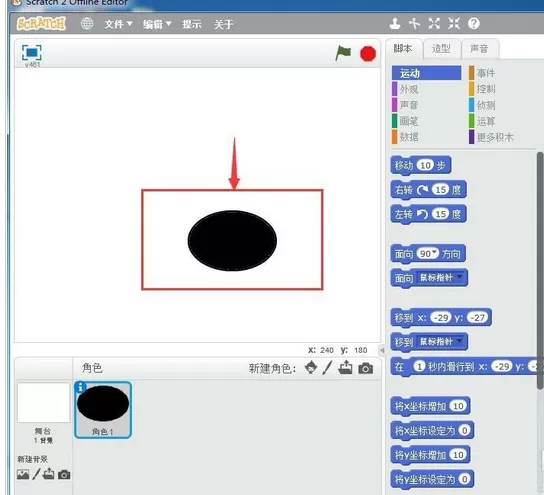The image size is (544, 495).
Task: Click seconds value 1 in 滑行 block
Action: pyautogui.click(x=419, y=366)
